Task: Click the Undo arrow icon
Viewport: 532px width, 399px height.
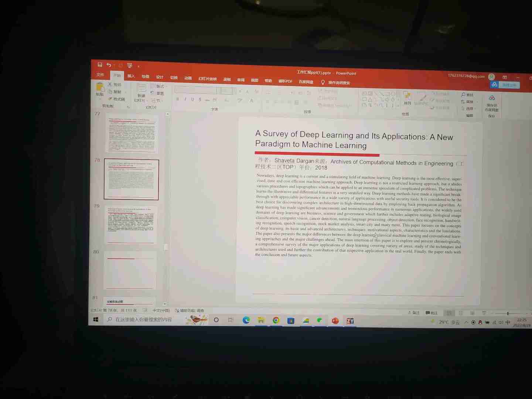Action: (109, 65)
